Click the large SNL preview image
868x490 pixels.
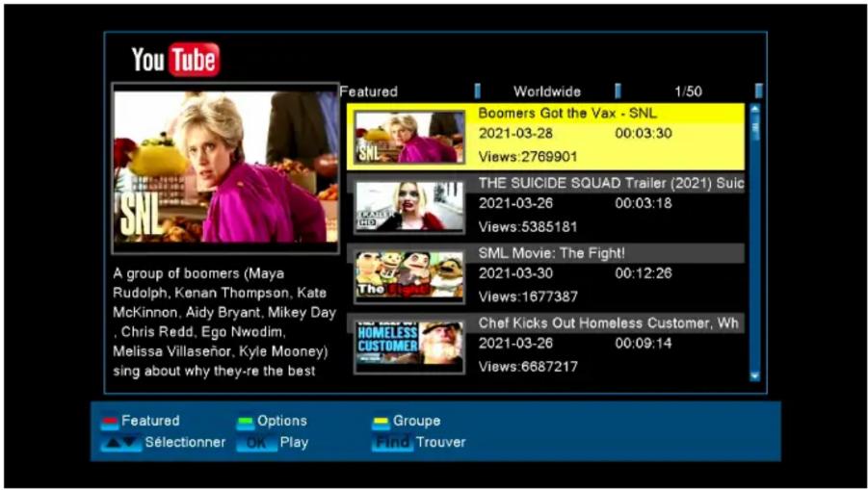tap(225, 168)
